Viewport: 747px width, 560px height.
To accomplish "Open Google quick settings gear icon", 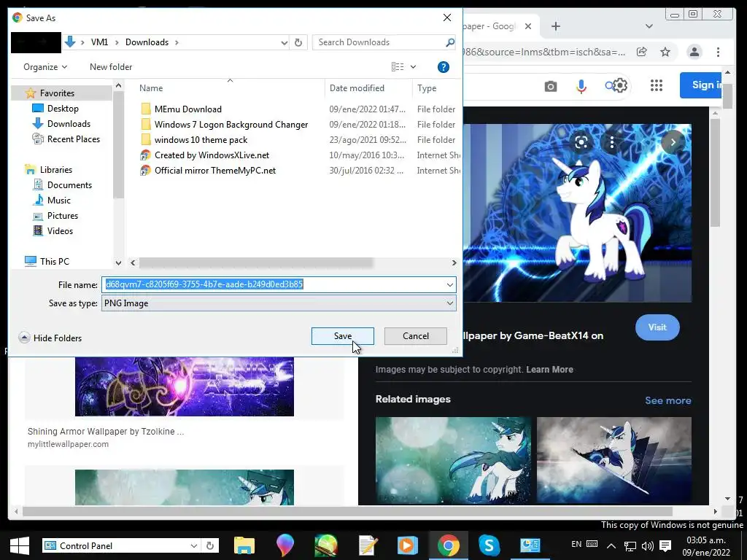I will point(619,85).
